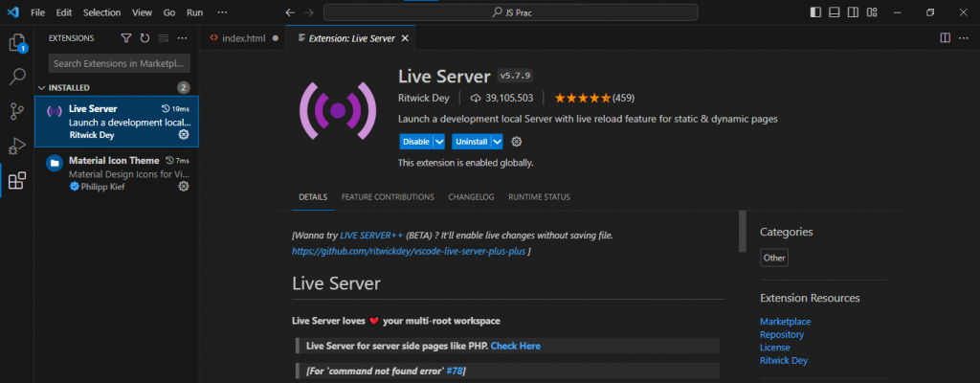Click the Disable button
The image size is (980, 383).
[x=416, y=142]
